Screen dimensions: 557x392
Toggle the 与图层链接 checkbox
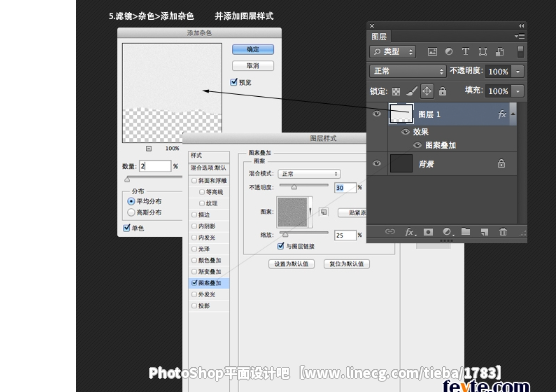pyautogui.click(x=281, y=246)
